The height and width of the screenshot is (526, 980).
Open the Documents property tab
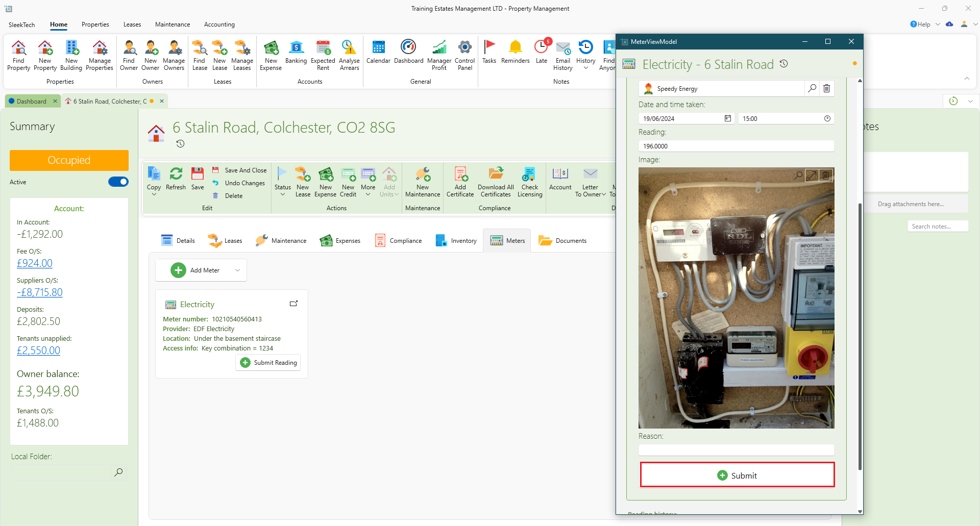[x=562, y=241]
